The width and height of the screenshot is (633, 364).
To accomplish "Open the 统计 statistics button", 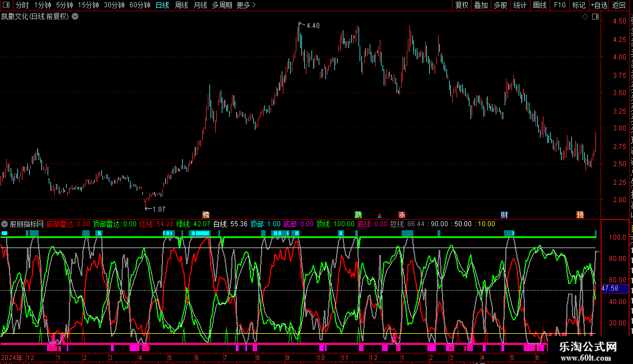I will 520,5.
